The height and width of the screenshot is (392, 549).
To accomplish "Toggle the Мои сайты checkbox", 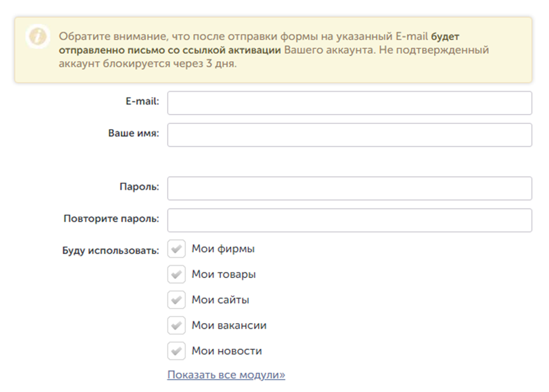I will 176,300.
